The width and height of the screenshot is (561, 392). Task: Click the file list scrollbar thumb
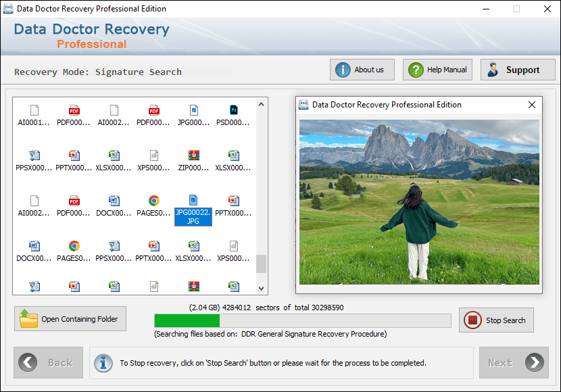(261, 264)
